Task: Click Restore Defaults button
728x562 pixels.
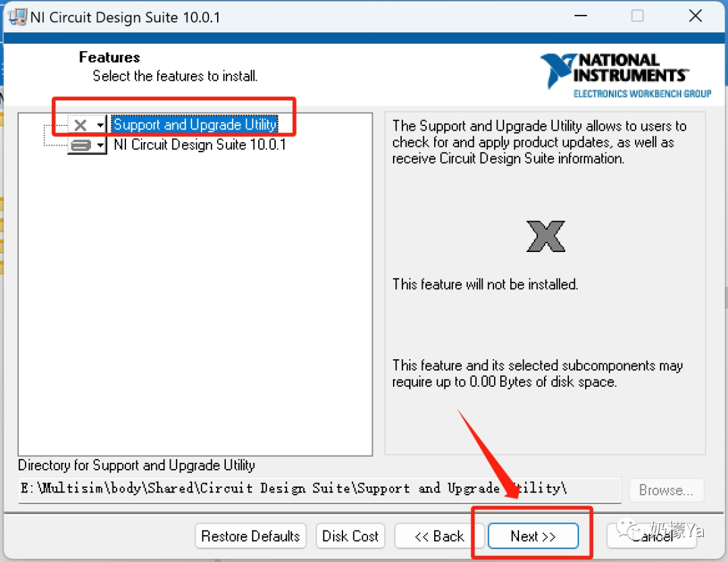Action: pyautogui.click(x=250, y=536)
